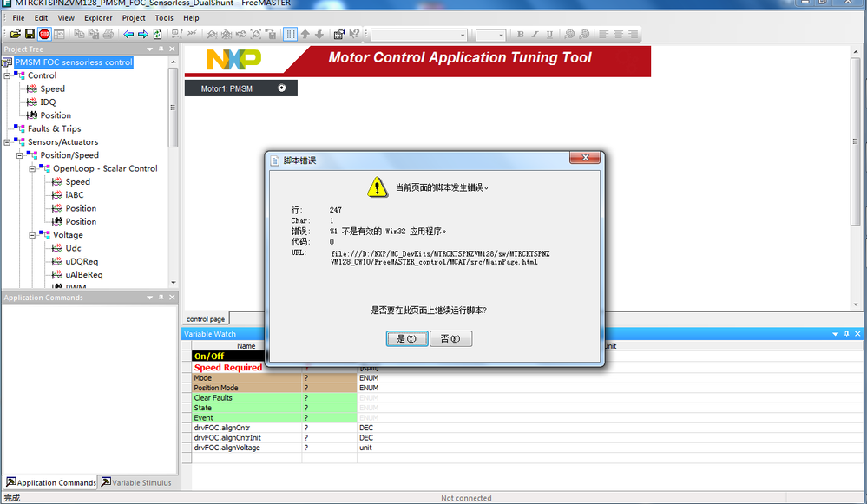
Task: Click the gray up-arrow toolbar icon
Action: [305, 34]
